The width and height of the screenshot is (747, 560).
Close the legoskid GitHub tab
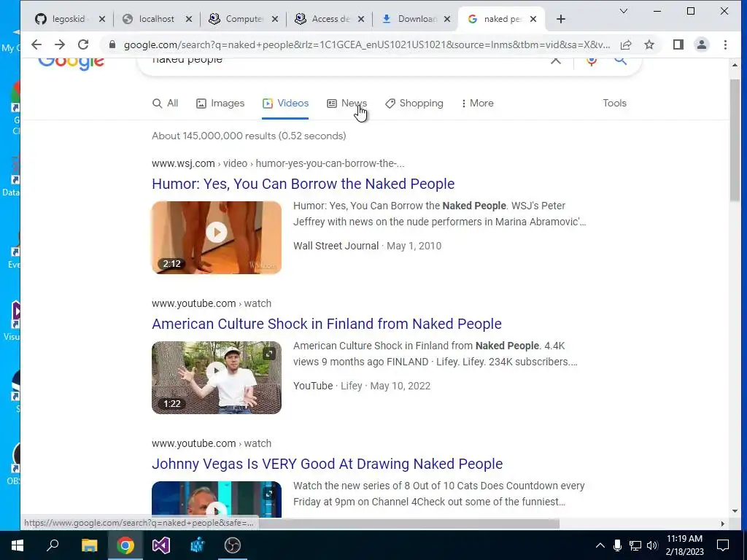(102, 19)
